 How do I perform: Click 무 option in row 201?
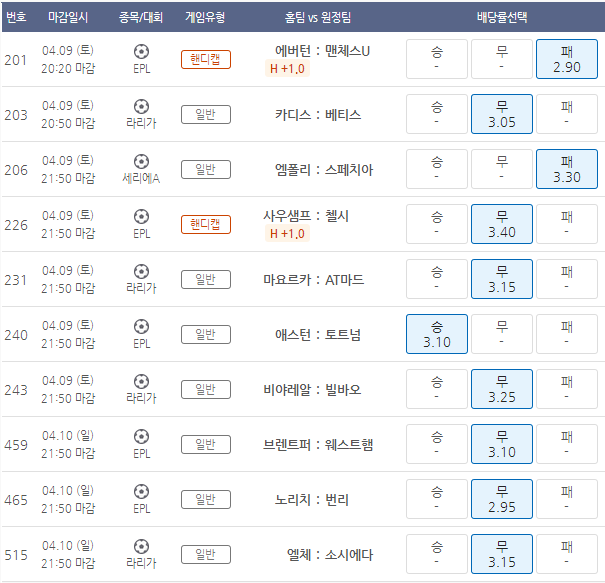(x=502, y=59)
